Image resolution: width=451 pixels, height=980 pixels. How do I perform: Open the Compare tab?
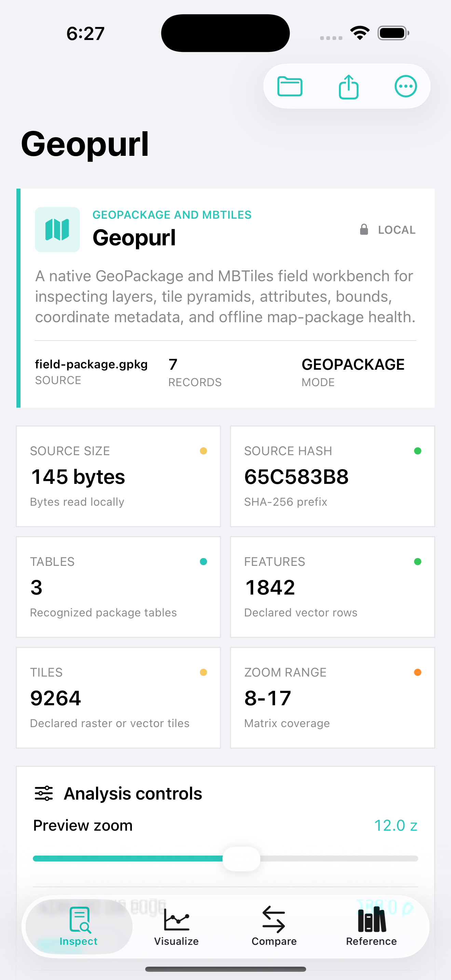click(x=274, y=926)
